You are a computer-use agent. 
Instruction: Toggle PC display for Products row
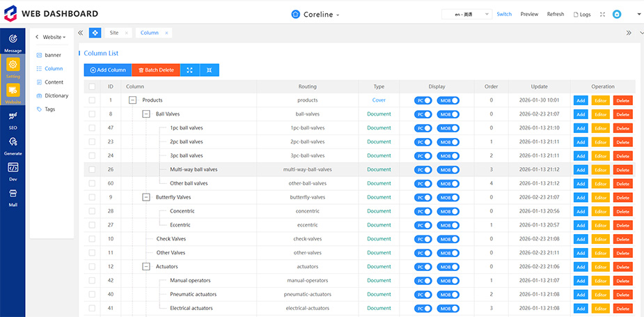pyautogui.click(x=423, y=100)
